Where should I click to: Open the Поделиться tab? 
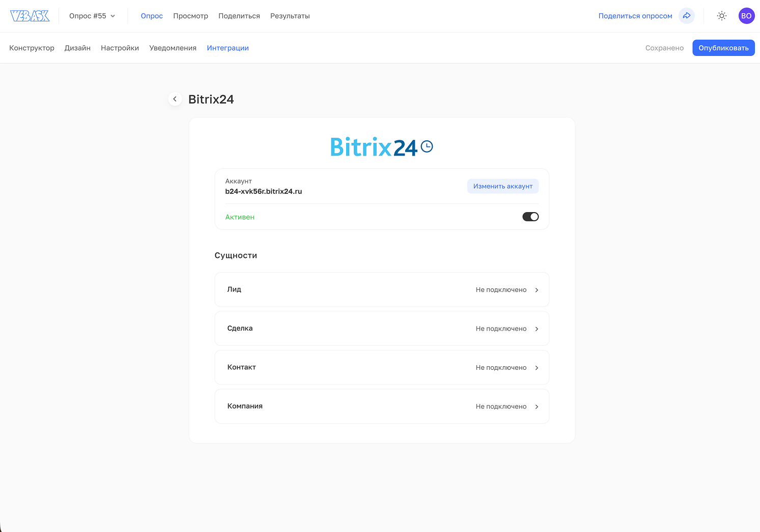tap(239, 16)
